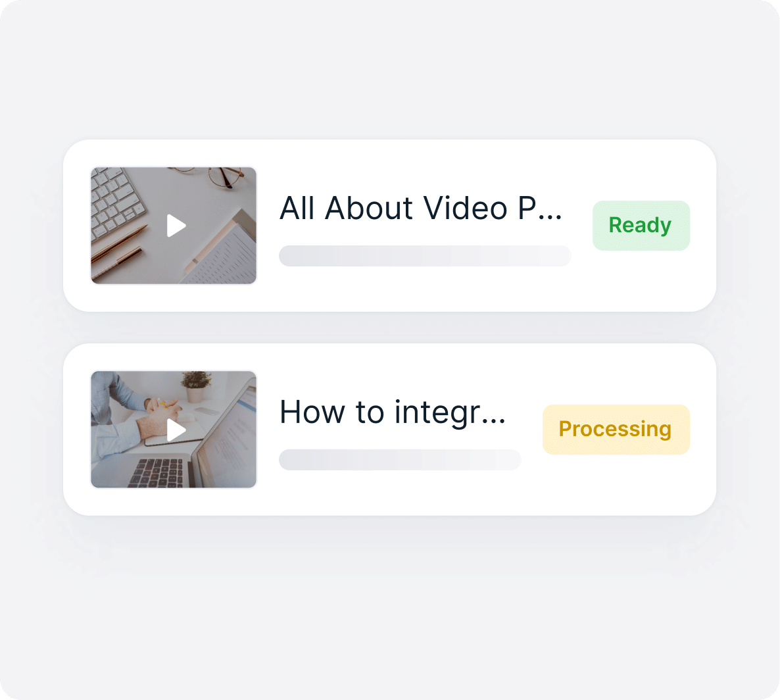Viewport: 780px width, 700px height.
Task: Click the yellow Processing status badge
Action: (616, 430)
